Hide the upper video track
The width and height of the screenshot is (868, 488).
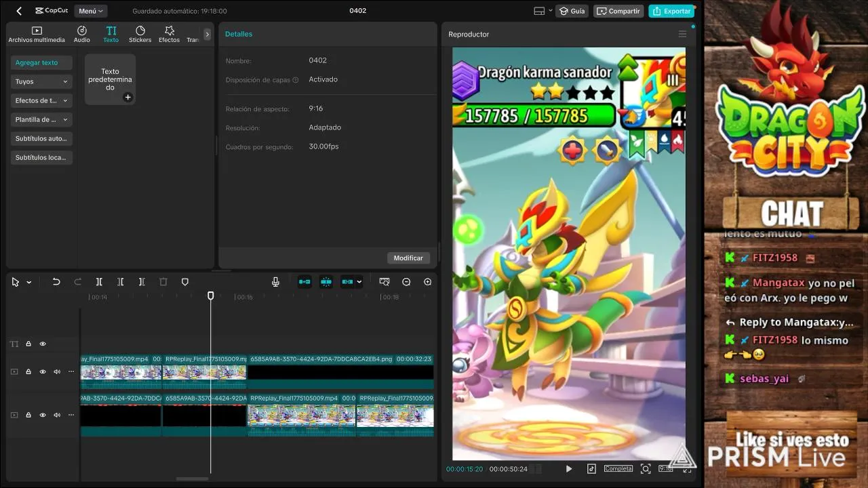coord(43,371)
